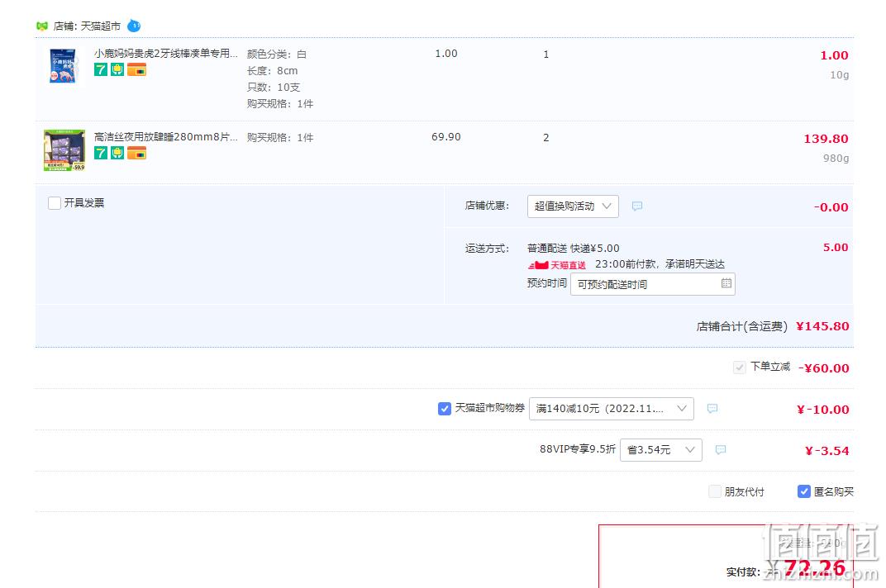The height and width of the screenshot is (588, 886).
Task: Click the blue water-drop badge after 天猫超市
Action: tap(134, 26)
